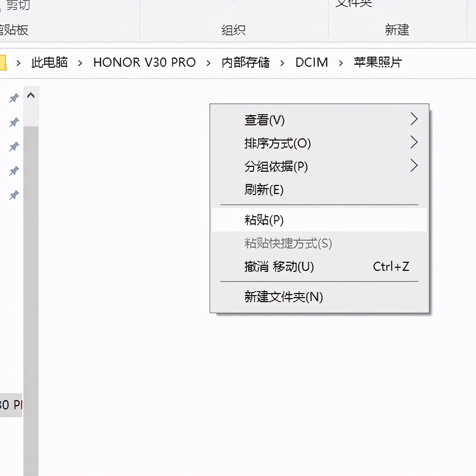Click the 粘贴快捷方式(S) entry
The height and width of the screenshot is (476, 476).
(x=319, y=243)
